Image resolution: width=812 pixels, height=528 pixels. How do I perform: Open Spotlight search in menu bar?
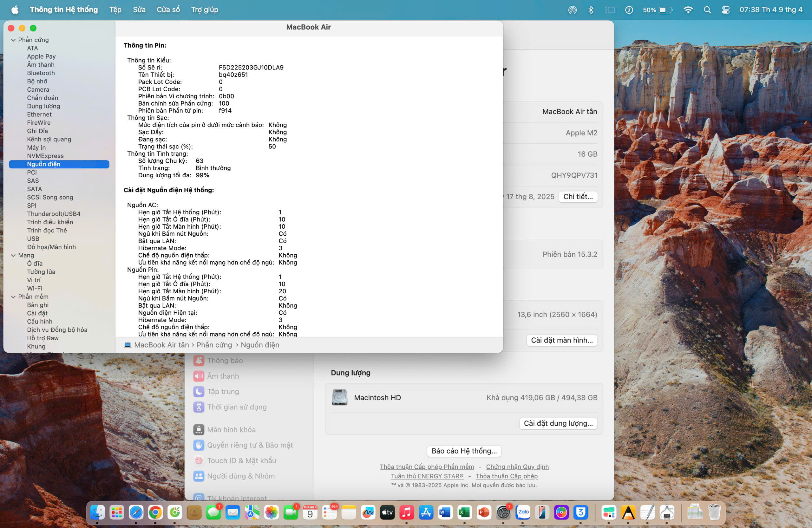pos(707,10)
